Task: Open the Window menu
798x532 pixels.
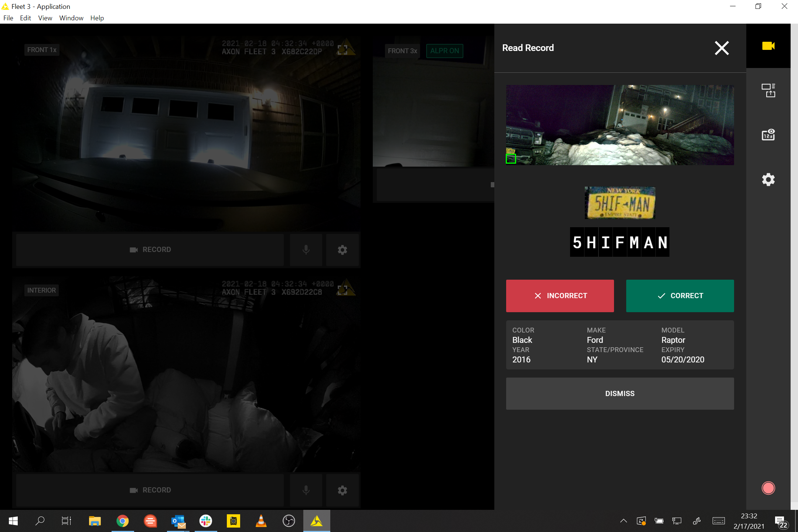Action: click(x=71, y=18)
